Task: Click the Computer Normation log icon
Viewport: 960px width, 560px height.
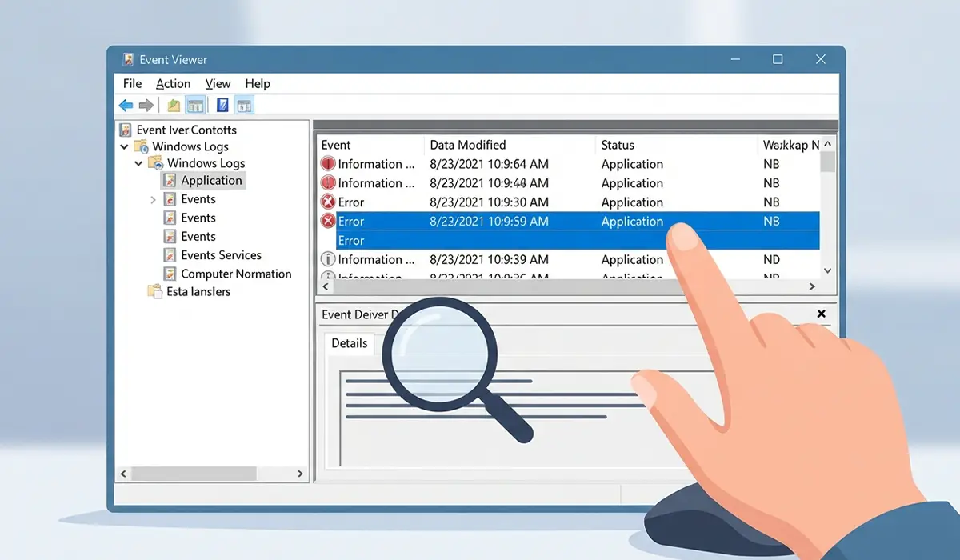Action: (x=170, y=274)
